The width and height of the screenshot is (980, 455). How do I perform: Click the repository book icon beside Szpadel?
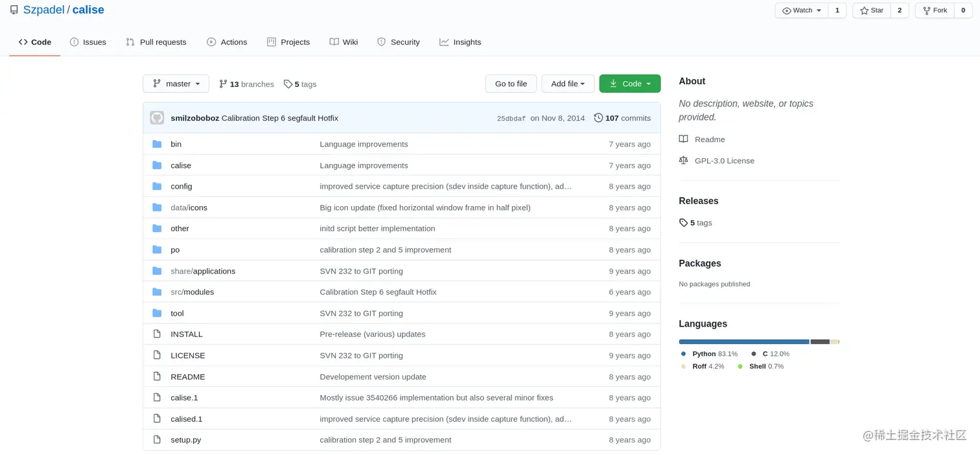coord(14,10)
